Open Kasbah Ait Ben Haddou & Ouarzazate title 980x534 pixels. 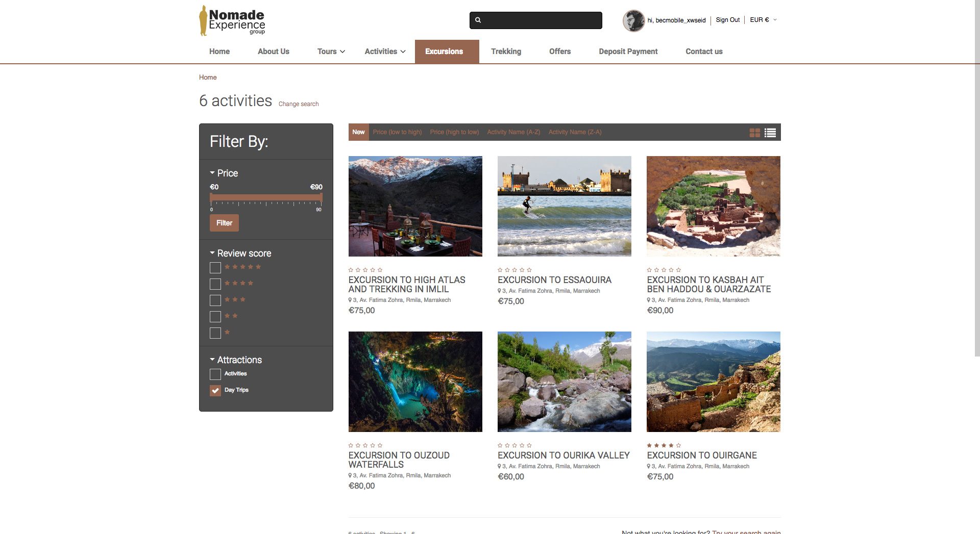709,285
